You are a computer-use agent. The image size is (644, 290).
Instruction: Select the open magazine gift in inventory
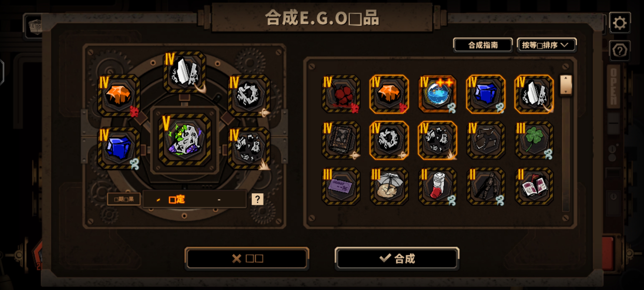point(534,186)
